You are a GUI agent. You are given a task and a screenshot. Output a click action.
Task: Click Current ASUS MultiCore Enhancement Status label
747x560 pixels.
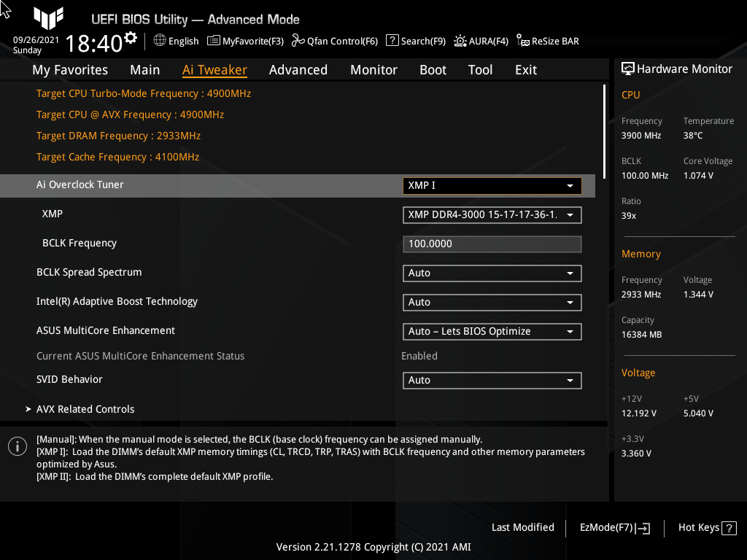coord(141,356)
